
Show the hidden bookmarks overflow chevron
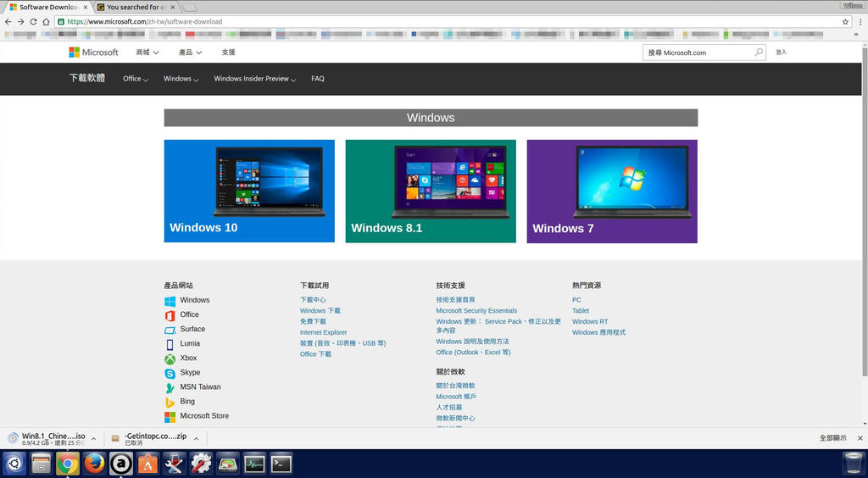[x=856, y=34]
